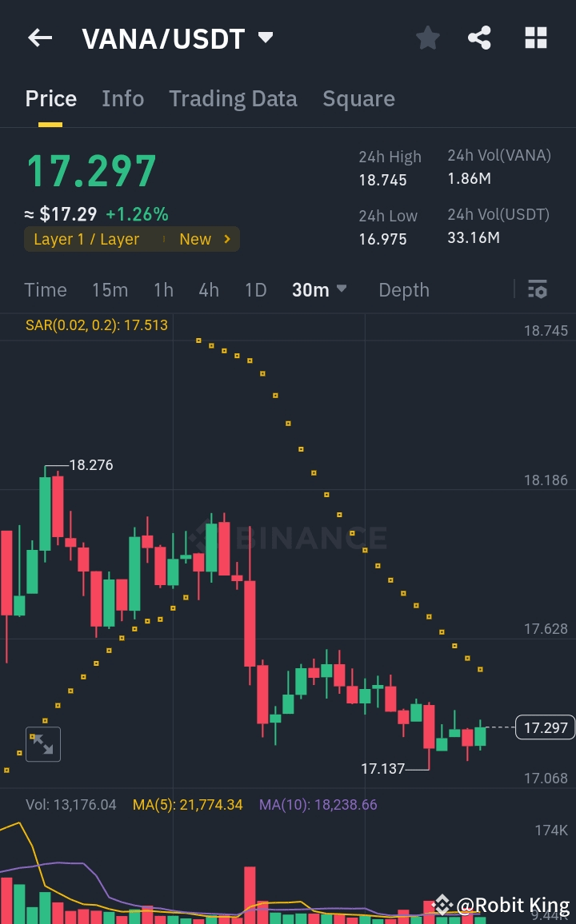Open the grid layout icon

pyautogui.click(x=535, y=38)
